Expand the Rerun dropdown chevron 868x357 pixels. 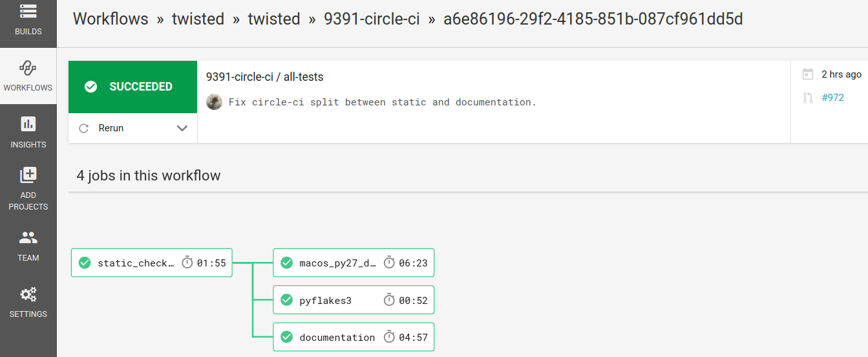[x=182, y=128]
